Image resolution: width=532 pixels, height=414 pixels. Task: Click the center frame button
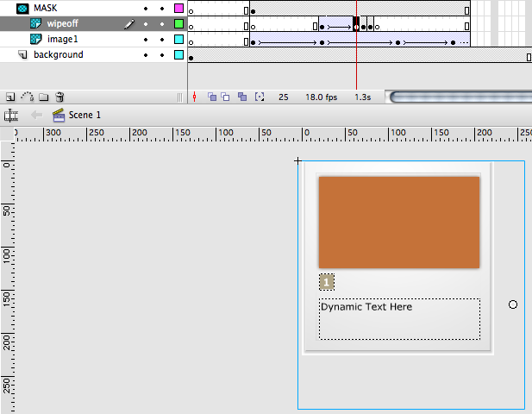[194, 97]
